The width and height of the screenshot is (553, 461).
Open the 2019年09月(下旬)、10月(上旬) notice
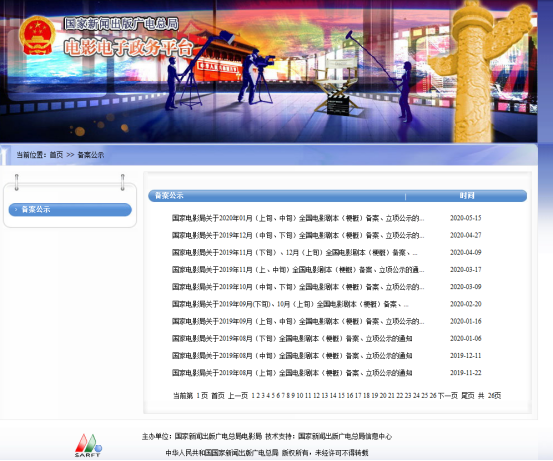point(290,304)
